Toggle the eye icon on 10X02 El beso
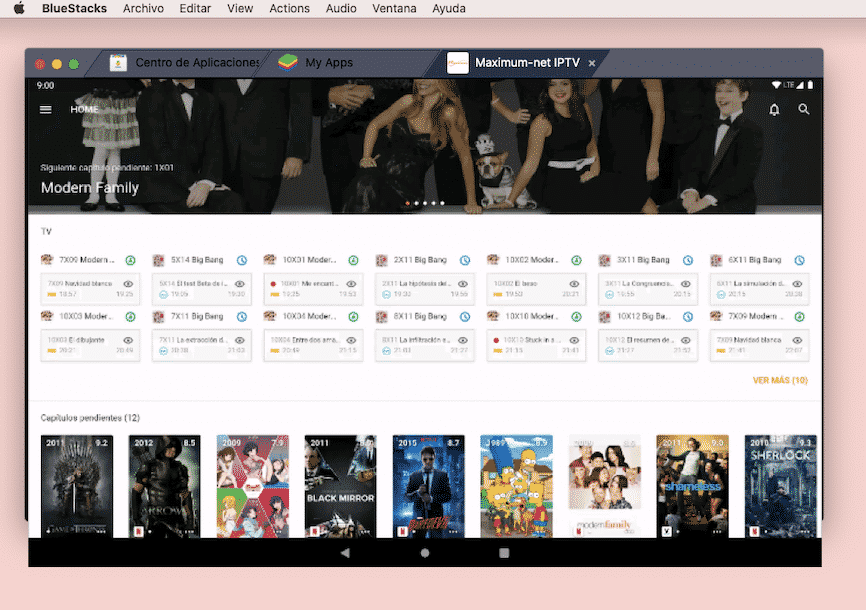The image size is (866, 610). pos(575,282)
